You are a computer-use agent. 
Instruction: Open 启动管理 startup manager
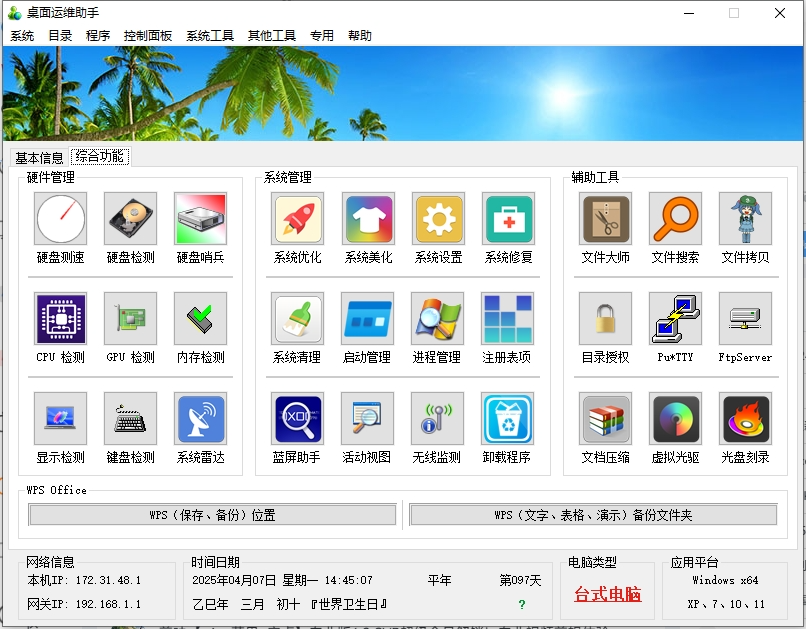(367, 319)
